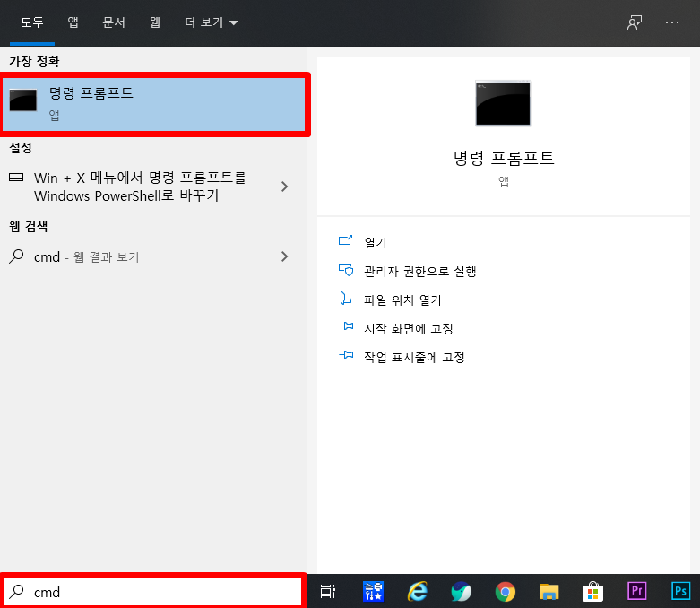This screenshot has width=700, height=608.
Task: Launch Internet Explorer from taskbar
Action: coord(418,592)
